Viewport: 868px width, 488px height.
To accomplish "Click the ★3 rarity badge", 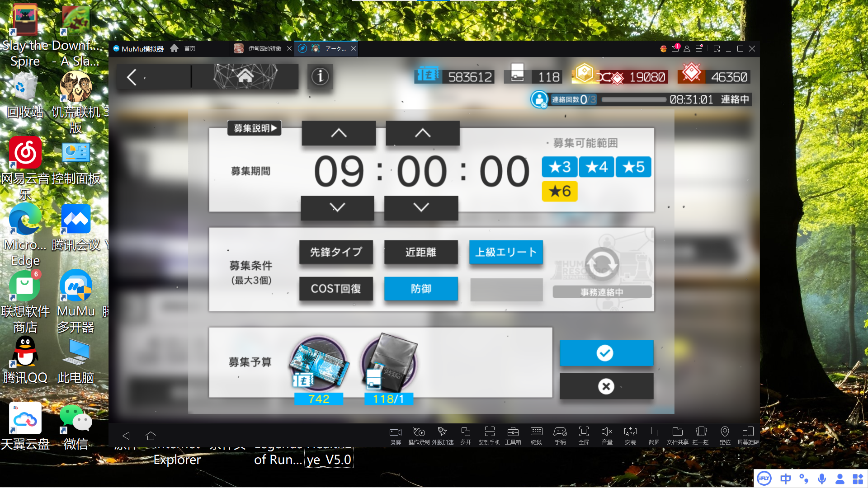I will [x=560, y=167].
